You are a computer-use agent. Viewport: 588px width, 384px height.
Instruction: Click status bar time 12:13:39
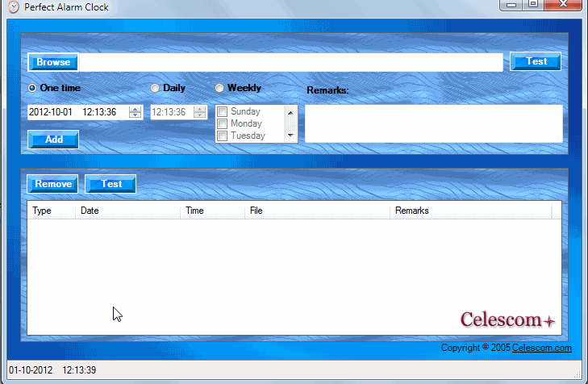click(x=79, y=370)
